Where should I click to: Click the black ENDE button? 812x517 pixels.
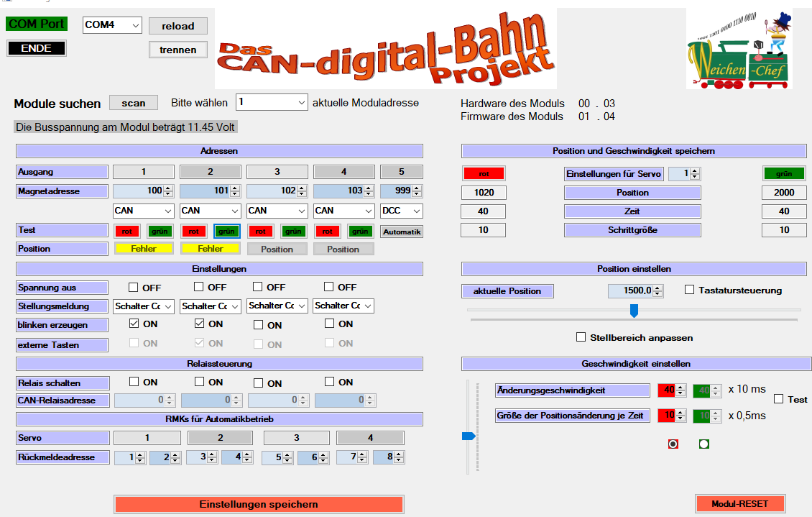[x=36, y=48]
